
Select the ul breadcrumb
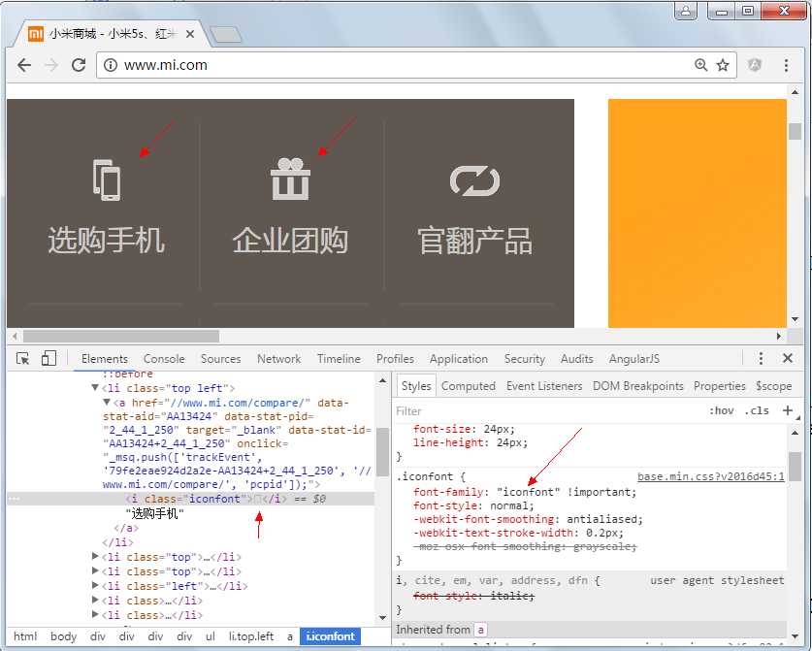[211, 636]
